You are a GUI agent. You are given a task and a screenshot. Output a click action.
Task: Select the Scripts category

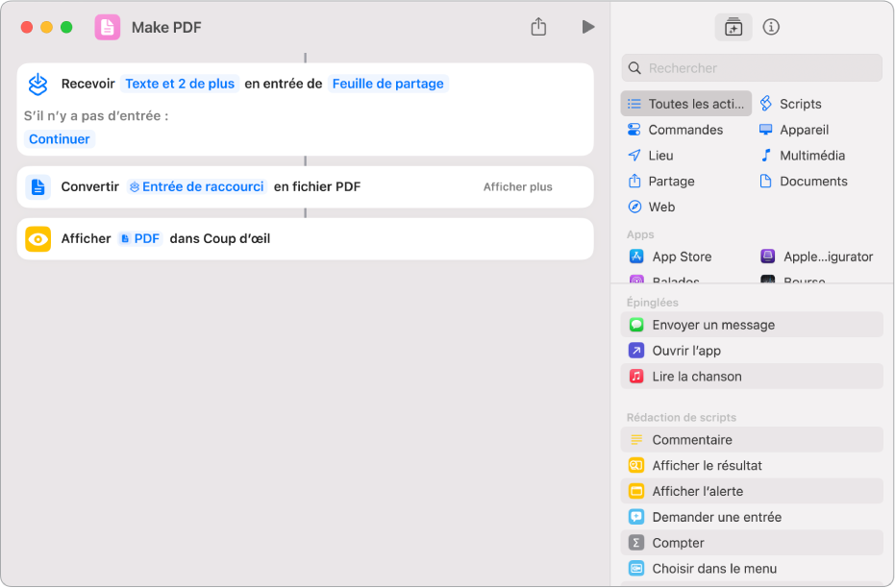click(790, 104)
